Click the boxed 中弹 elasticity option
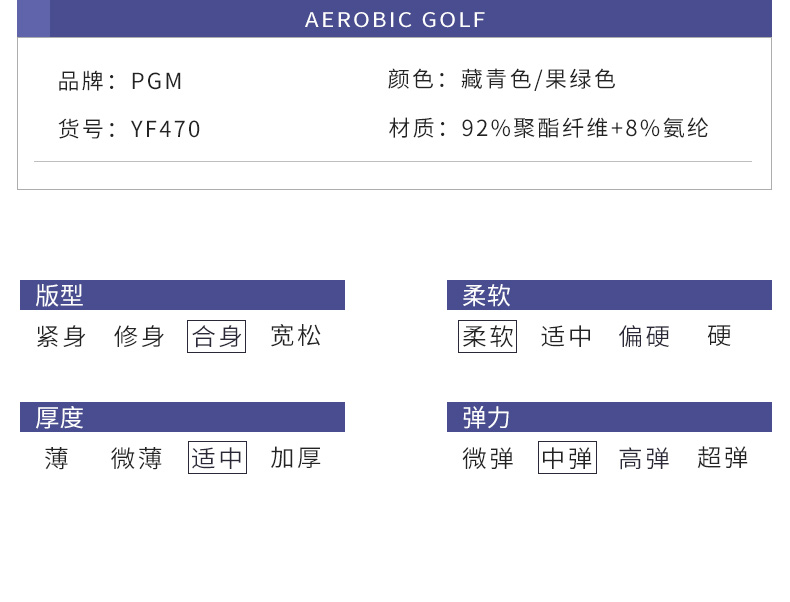790x602 pixels. click(567, 458)
